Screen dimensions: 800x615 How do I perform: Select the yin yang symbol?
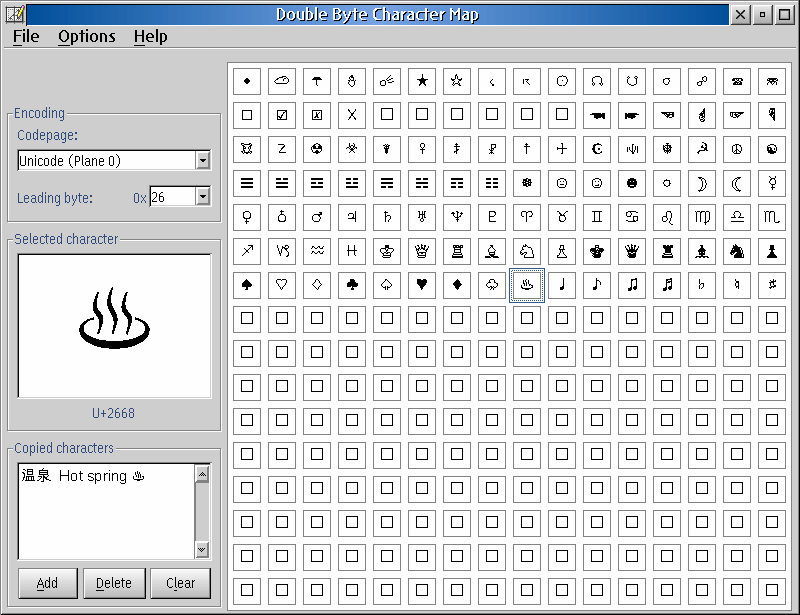[772, 149]
